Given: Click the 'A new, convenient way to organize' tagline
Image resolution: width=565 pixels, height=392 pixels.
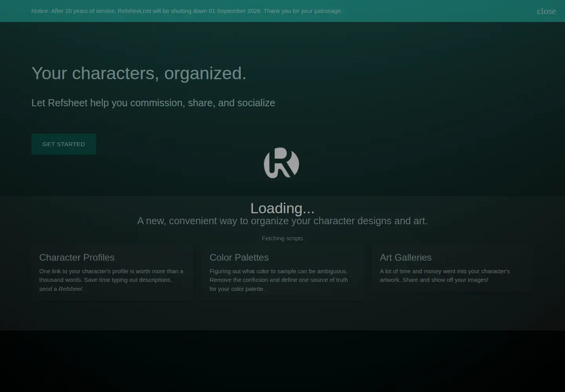Looking at the screenshot, I should tap(282, 221).
